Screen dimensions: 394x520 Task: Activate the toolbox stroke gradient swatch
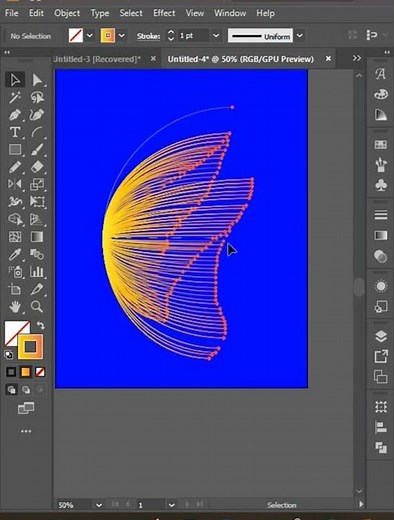click(x=30, y=347)
